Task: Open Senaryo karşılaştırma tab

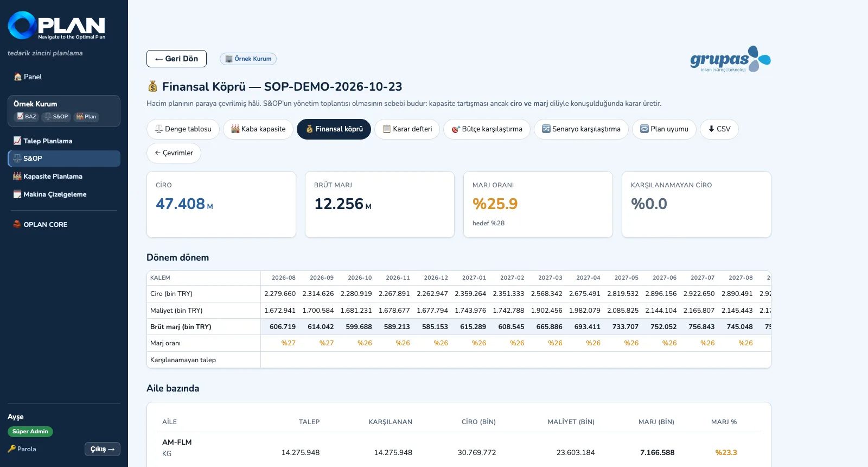Action: (581, 129)
